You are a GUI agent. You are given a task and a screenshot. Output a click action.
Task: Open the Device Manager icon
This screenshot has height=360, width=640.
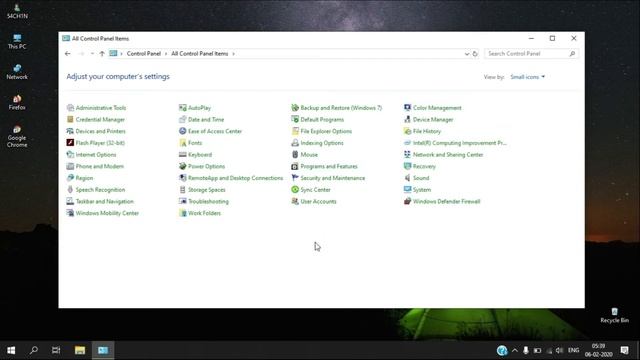click(x=407, y=120)
